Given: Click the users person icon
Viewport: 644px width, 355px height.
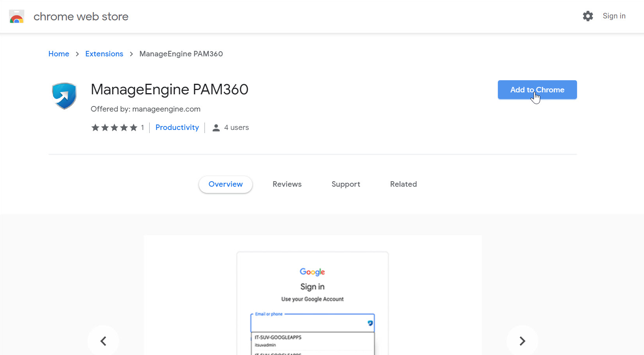Looking at the screenshot, I should click(x=216, y=128).
